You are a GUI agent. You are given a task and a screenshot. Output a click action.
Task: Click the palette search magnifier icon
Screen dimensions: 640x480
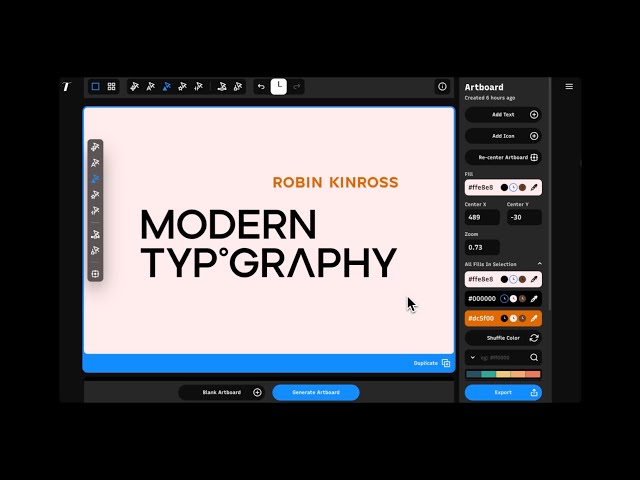(534, 358)
